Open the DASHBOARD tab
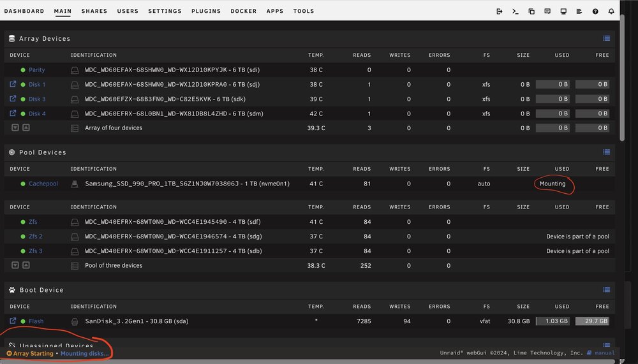 tap(24, 11)
